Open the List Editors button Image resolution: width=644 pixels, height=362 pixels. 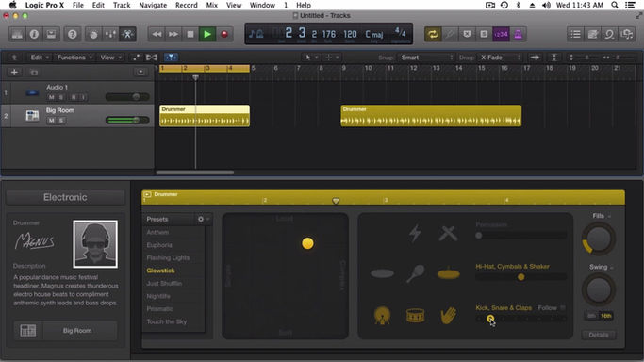(x=575, y=34)
